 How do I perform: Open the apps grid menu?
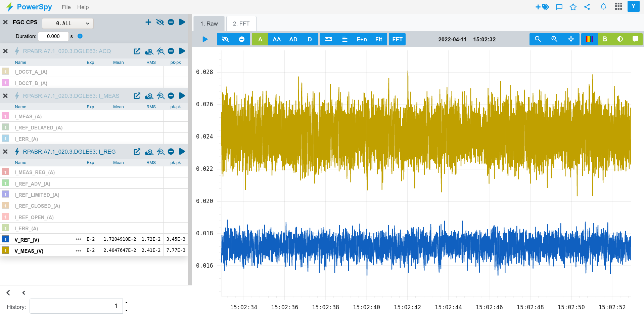tap(618, 6)
